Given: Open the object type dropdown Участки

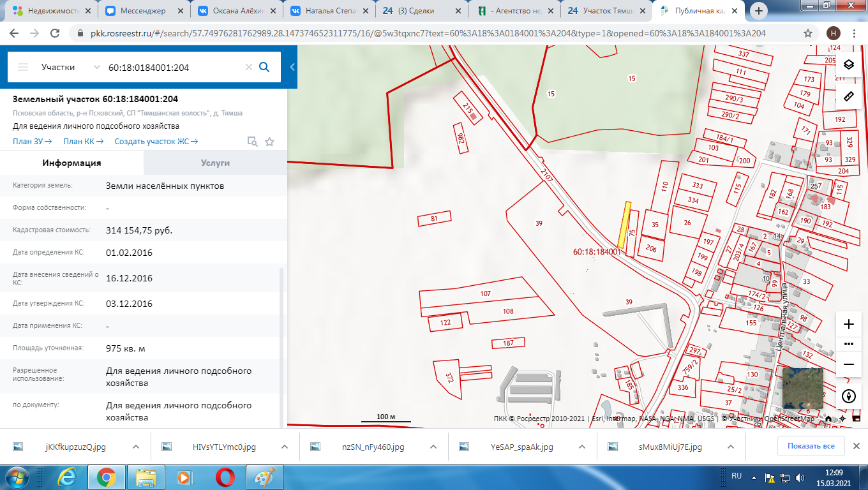Looking at the screenshot, I should [x=70, y=67].
